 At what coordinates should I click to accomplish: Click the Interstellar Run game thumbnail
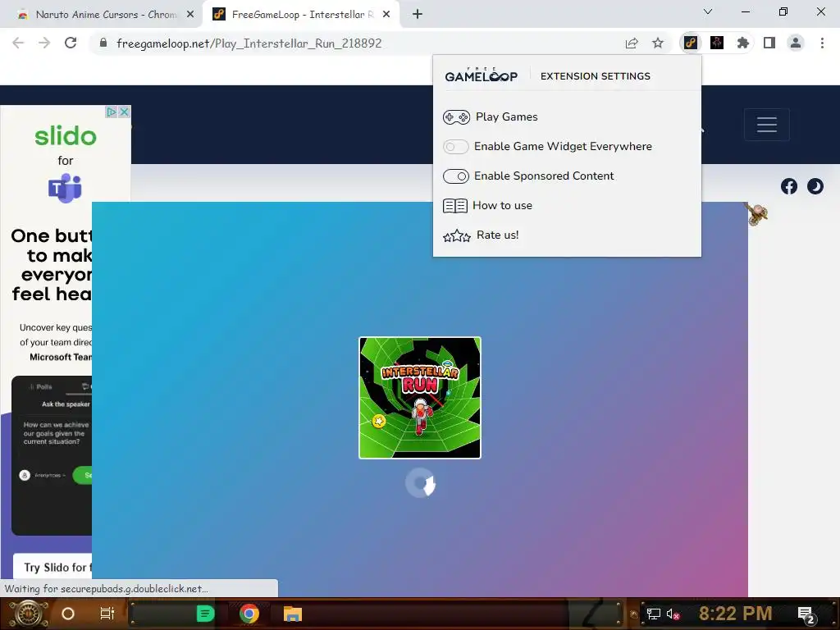tap(420, 398)
